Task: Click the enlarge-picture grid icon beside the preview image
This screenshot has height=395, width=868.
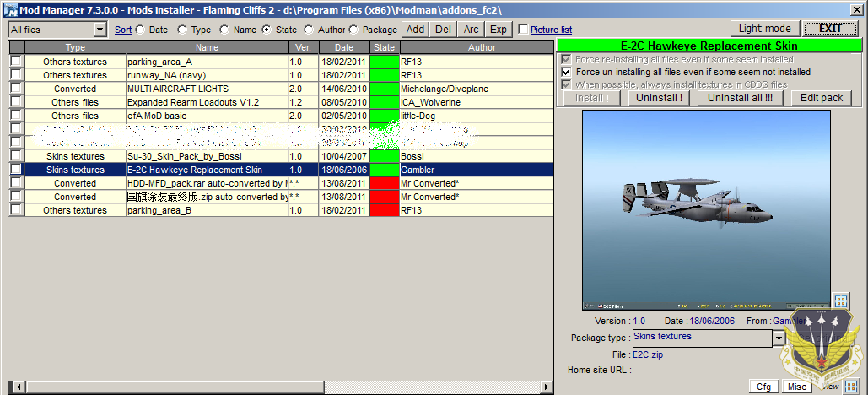Action: click(x=841, y=302)
